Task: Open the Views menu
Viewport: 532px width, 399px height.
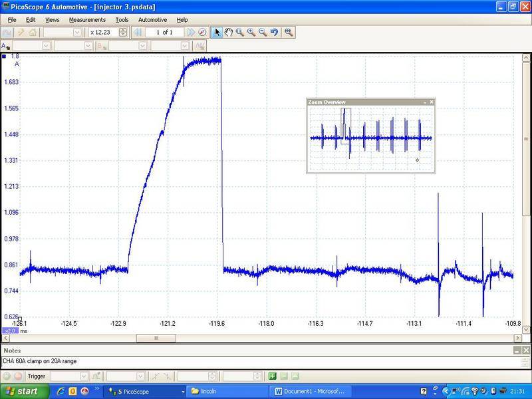Action: 53,20
